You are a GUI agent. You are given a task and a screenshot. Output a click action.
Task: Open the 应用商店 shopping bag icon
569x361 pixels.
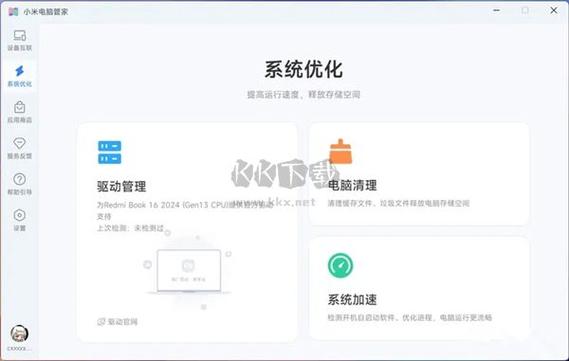20,107
